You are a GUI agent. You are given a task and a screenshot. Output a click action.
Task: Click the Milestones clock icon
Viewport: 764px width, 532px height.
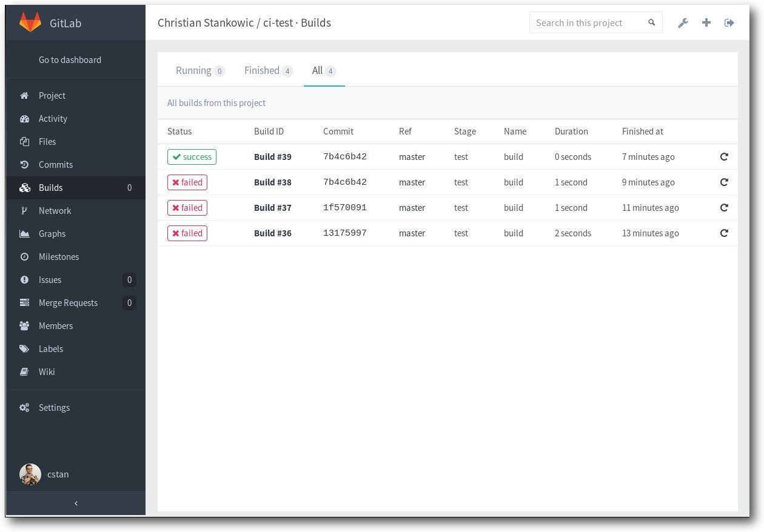[24, 257]
